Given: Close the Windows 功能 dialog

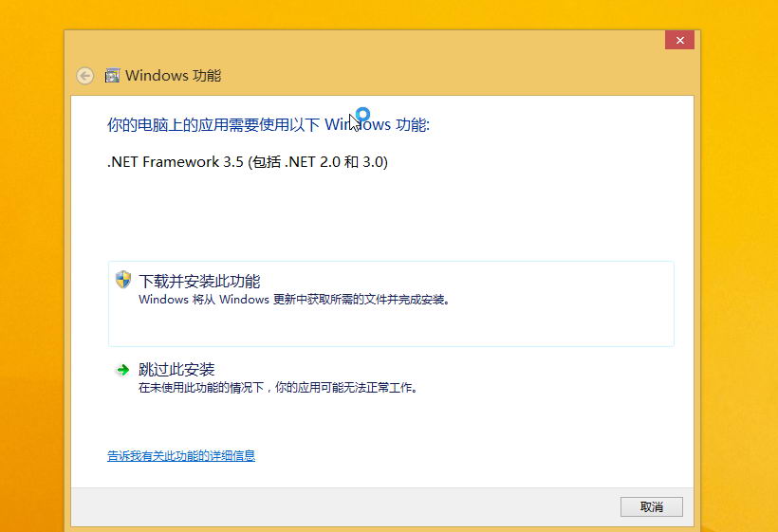Looking at the screenshot, I should pos(679,40).
